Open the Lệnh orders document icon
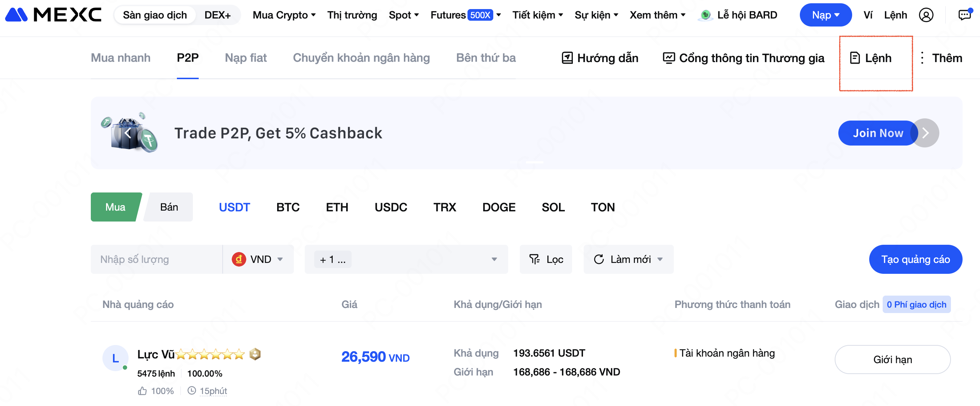 pos(854,58)
